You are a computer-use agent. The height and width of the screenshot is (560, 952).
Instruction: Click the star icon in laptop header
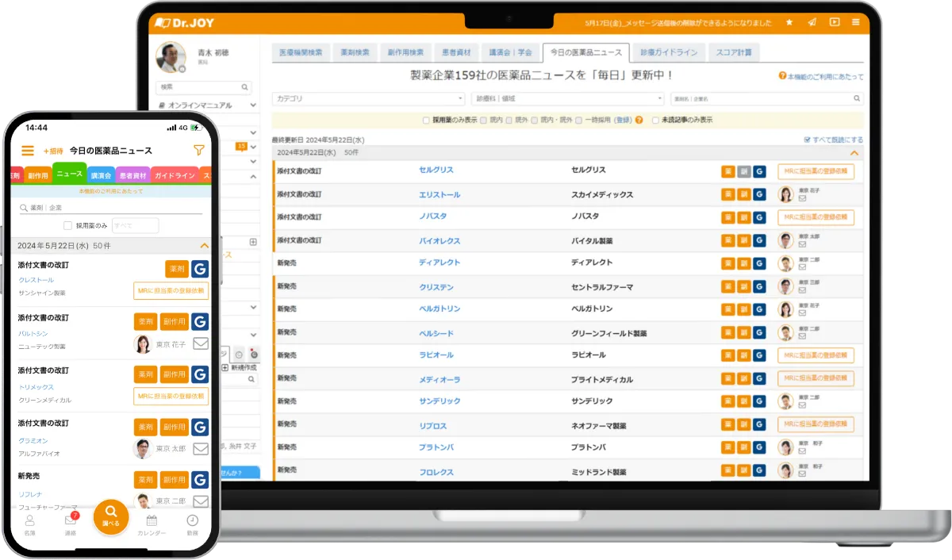coord(789,22)
